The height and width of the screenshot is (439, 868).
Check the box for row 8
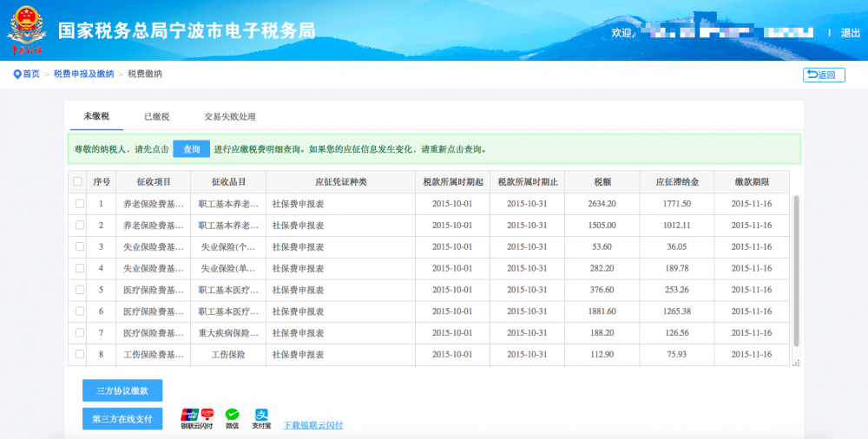(80, 354)
